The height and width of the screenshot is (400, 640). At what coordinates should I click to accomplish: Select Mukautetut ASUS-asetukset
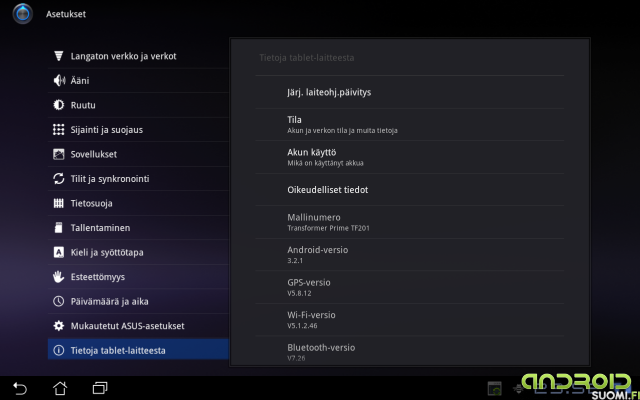[x=138, y=326]
